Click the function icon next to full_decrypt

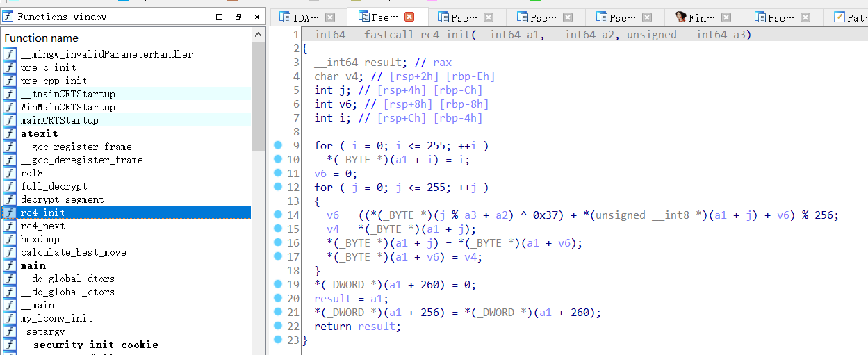(x=10, y=186)
